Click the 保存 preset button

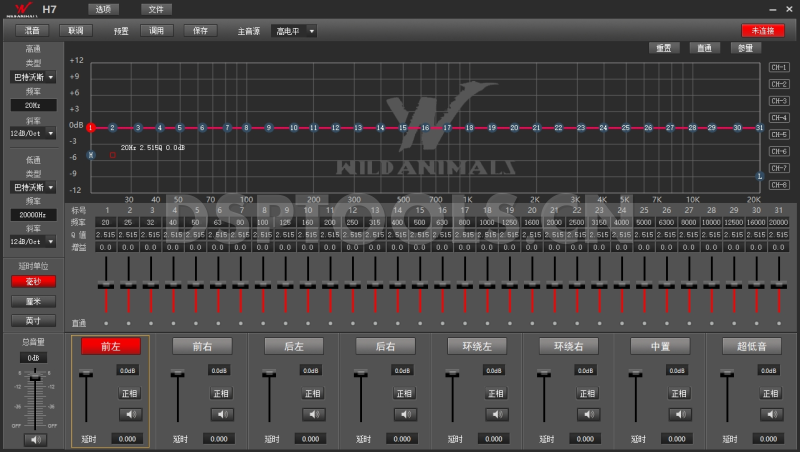click(198, 31)
